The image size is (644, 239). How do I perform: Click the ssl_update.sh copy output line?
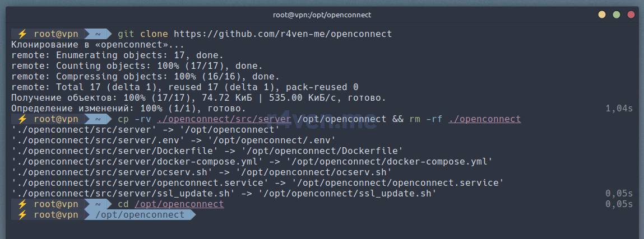pyautogui.click(x=224, y=194)
